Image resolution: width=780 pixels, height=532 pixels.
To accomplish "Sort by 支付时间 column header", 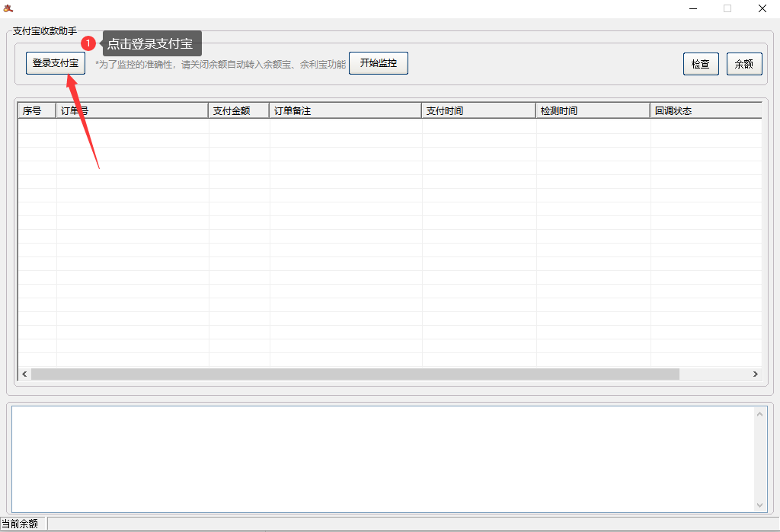I will 478,110.
